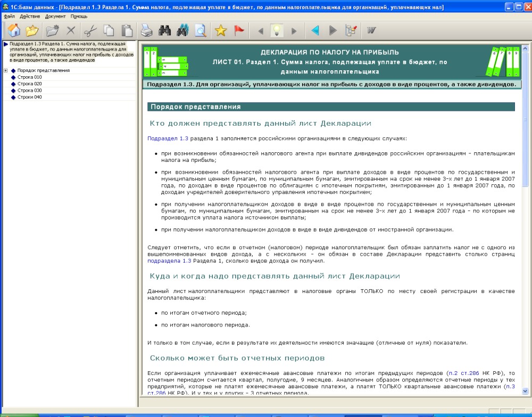Click the page preview magnifier icon
This screenshot has height=417, width=532.
point(201,30)
